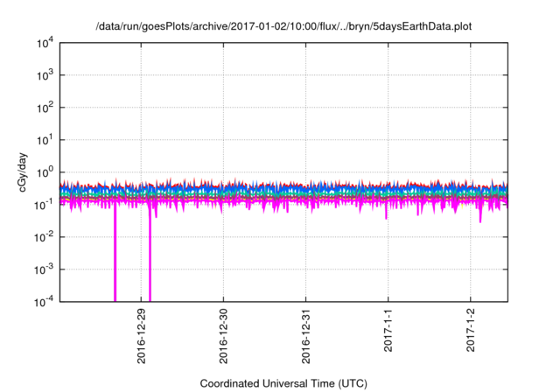Click the 2017-1-2 date tick label

[x=471, y=331]
